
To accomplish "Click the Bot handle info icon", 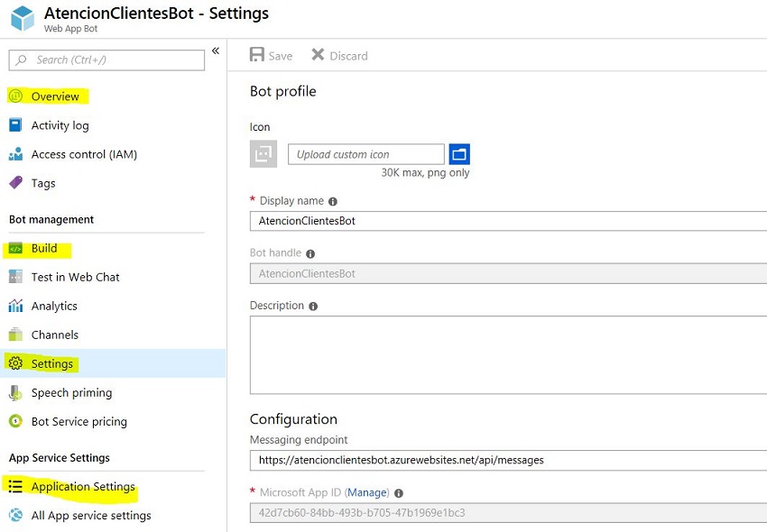I will pyautogui.click(x=310, y=253).
